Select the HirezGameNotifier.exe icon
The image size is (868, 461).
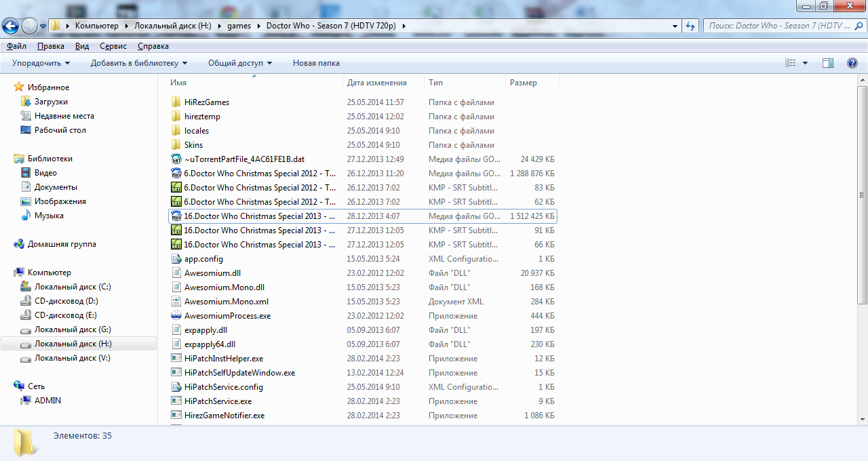[x=176, y=416]
